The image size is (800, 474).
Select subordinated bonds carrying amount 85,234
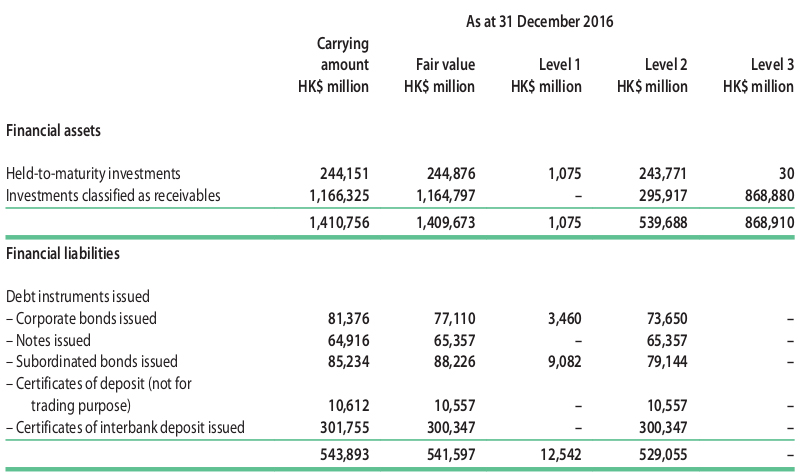[348, 362]
